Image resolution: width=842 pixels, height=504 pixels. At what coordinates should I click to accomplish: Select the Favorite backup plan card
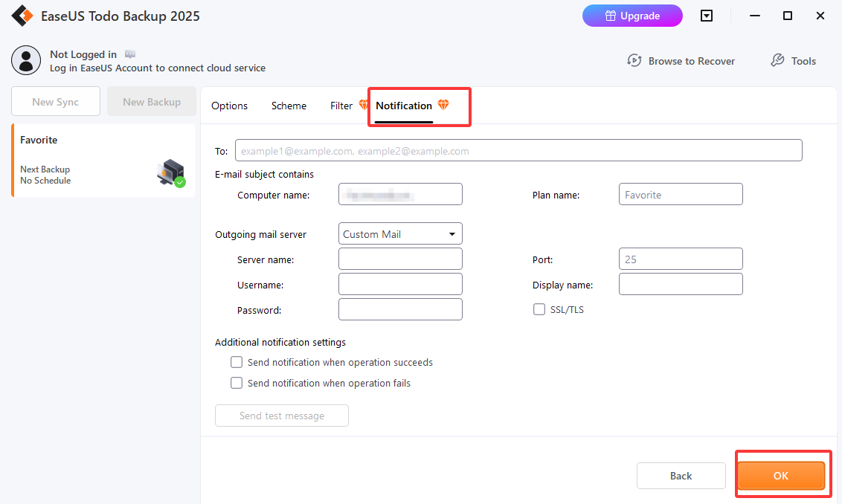(103, 161)
